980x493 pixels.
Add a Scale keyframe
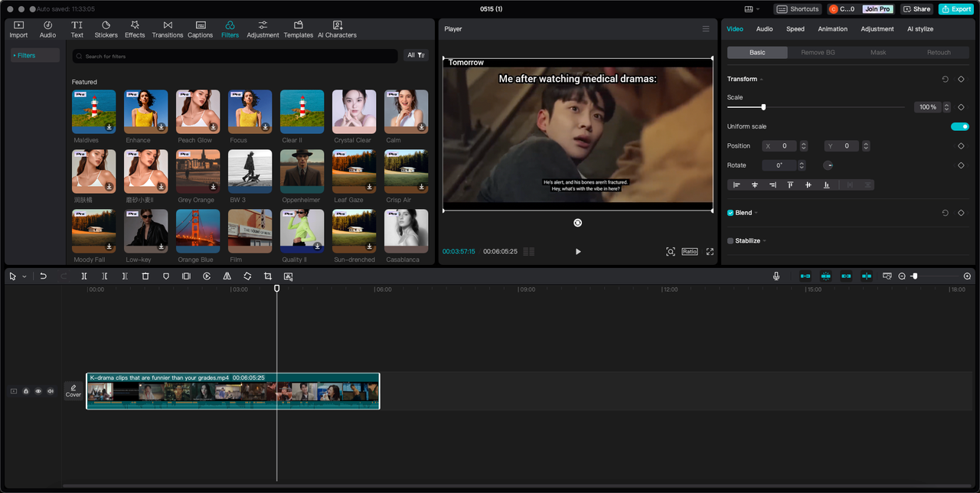(961, 107)
